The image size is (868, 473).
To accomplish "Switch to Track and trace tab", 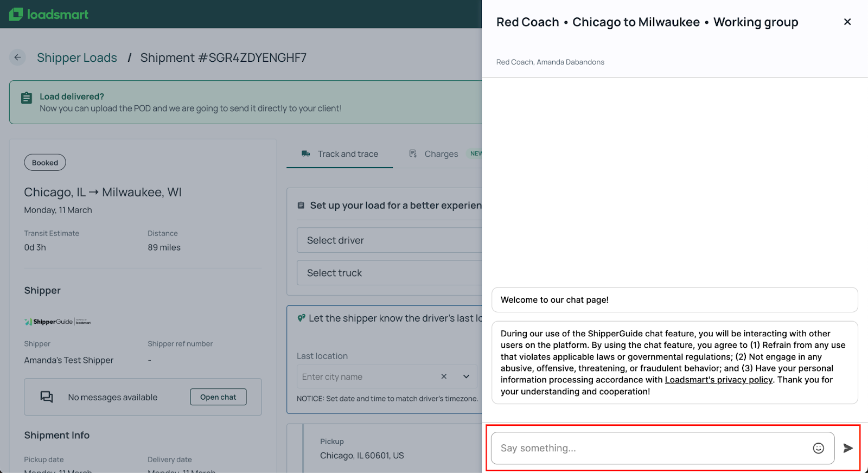I will click(x=340, y=154).
